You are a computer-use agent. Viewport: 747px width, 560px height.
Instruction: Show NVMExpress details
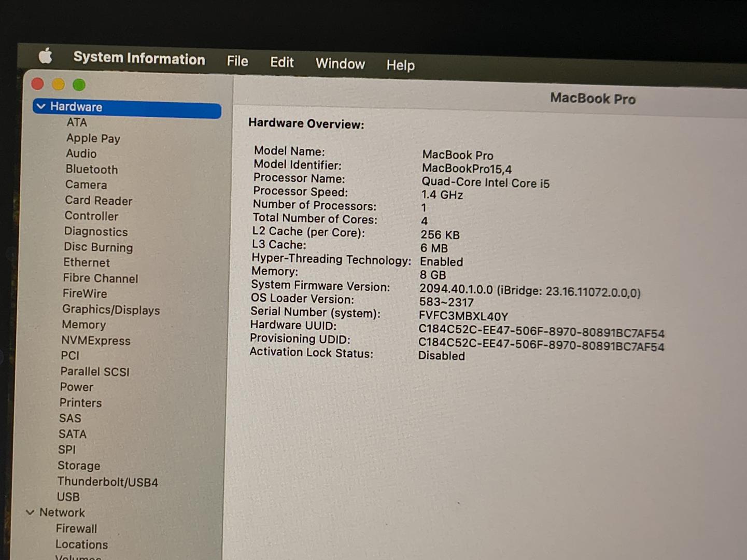tap(96, 341)
